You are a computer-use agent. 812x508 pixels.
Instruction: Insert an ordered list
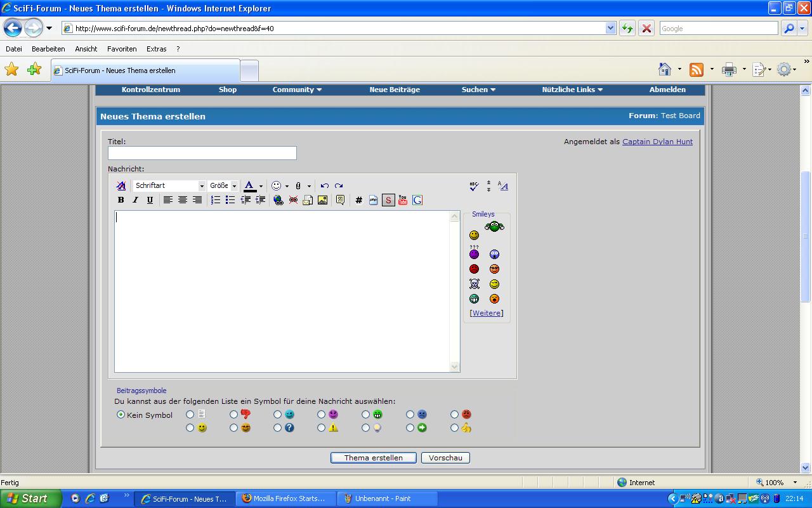pyautogui.click(x=216, y=200)
